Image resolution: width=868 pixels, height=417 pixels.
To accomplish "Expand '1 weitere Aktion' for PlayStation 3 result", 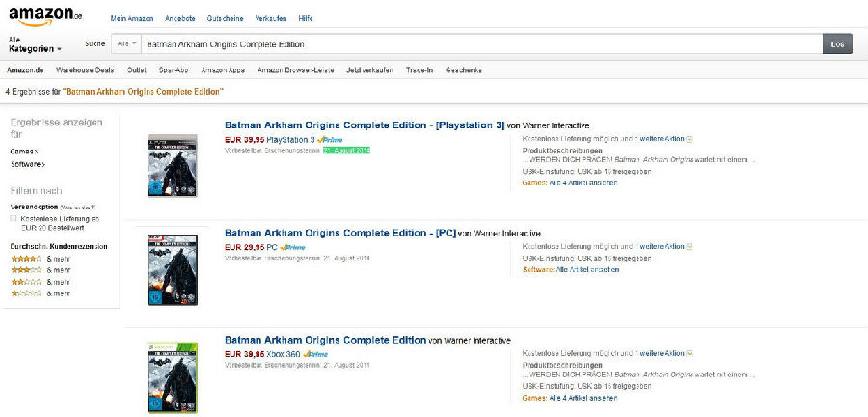I will [664, 138].
